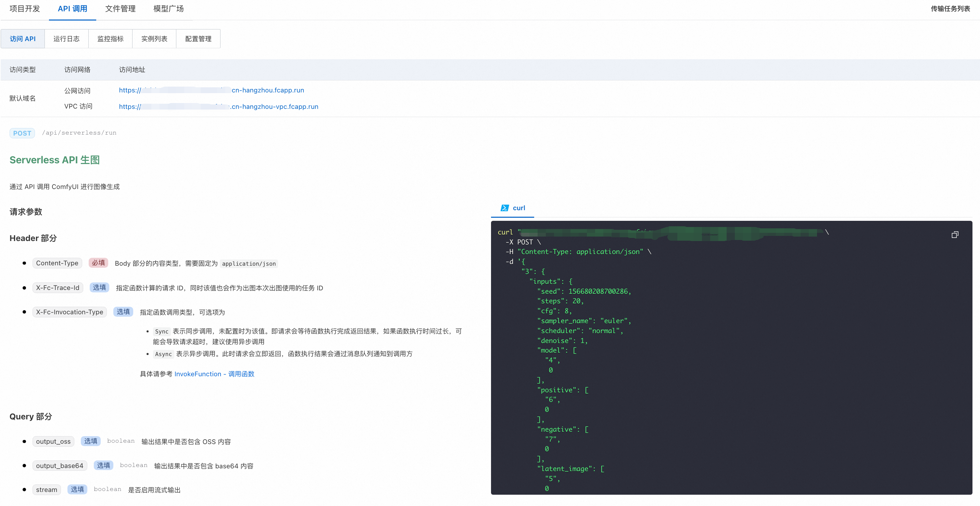Screen dimensions: 980x506
Task: Go to 模型广场 tab
Action: click(168, 9)
